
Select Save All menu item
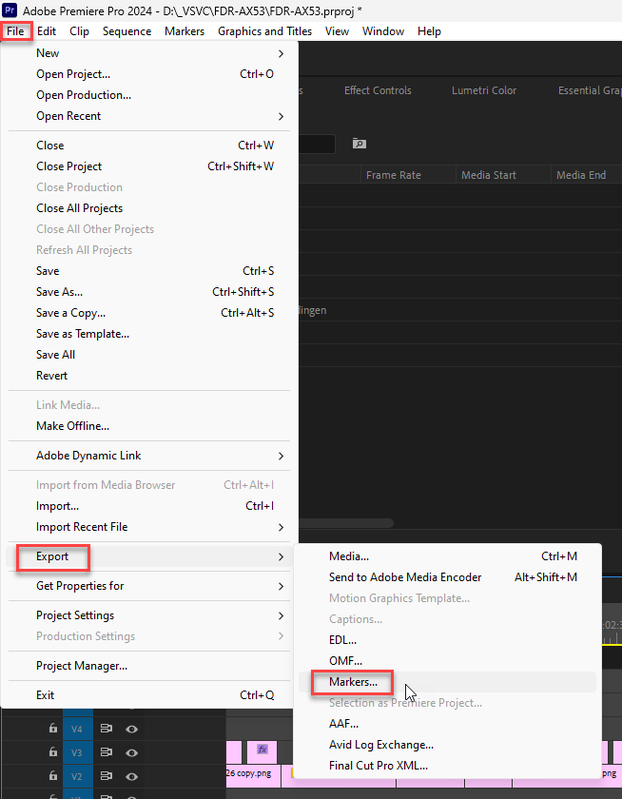(x=149, y=355)
